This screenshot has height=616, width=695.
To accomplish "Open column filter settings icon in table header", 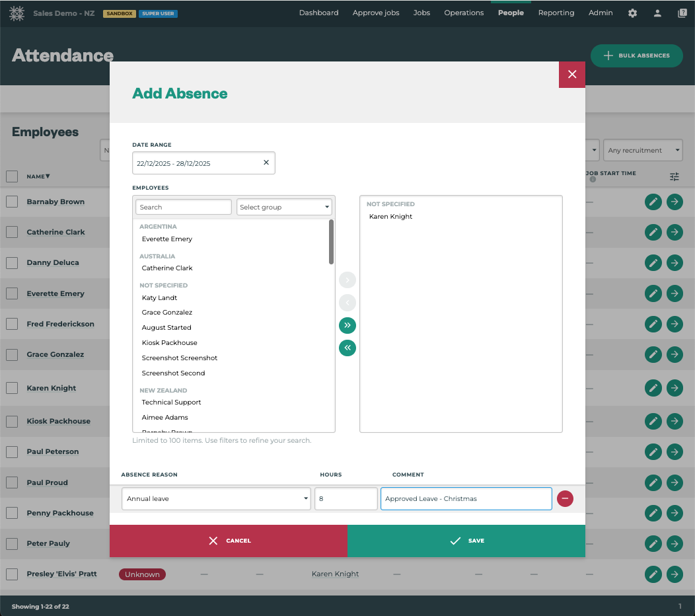I will (x=674, y=176).
